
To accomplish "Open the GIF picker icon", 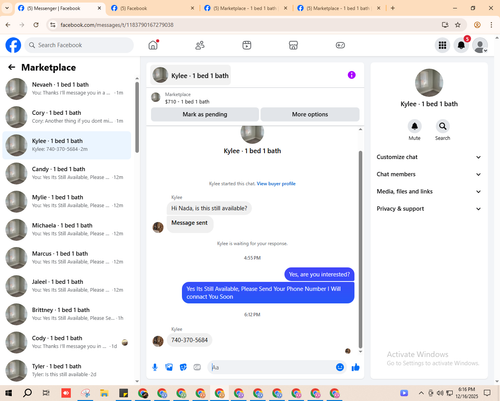I will (197, 367).
